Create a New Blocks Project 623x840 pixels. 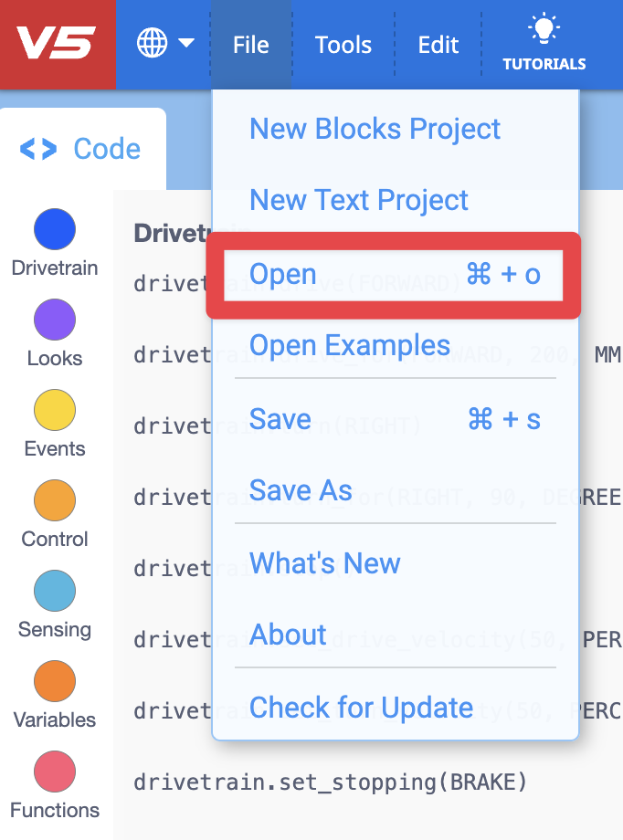(375, 129)
